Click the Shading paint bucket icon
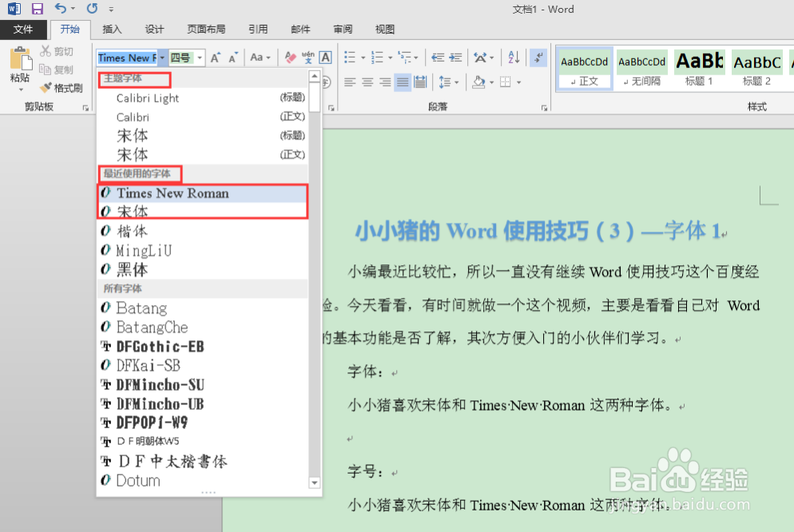The width and height of the screenshot is (794, 532). point(478,81)
